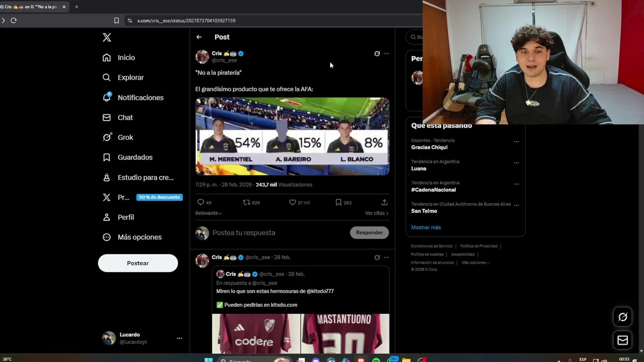Viewport: 644px width, 362px height.
Task: Open options for Luana trend
Action: click(516, 163)
